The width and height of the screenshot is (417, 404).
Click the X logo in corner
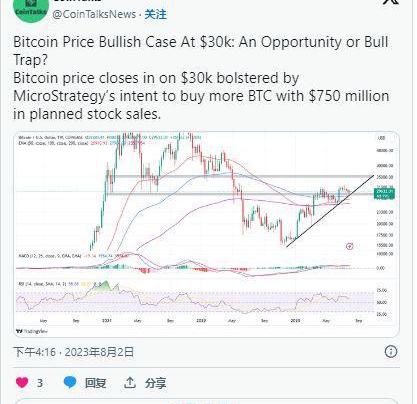click(x=391, y=2)
